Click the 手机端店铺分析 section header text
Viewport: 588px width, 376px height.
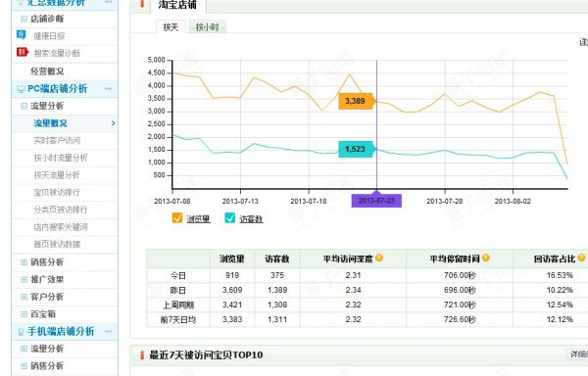tap(61, 331)
